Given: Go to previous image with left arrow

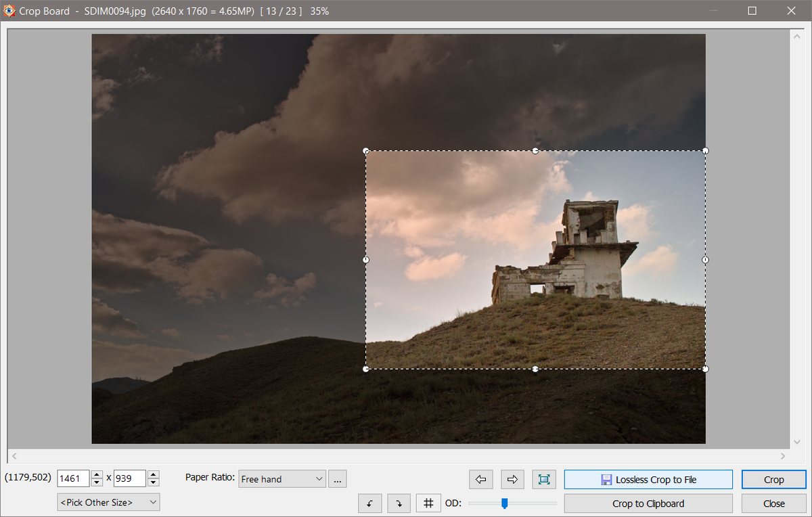Looking at the screenshot, I should click(481, 479).
